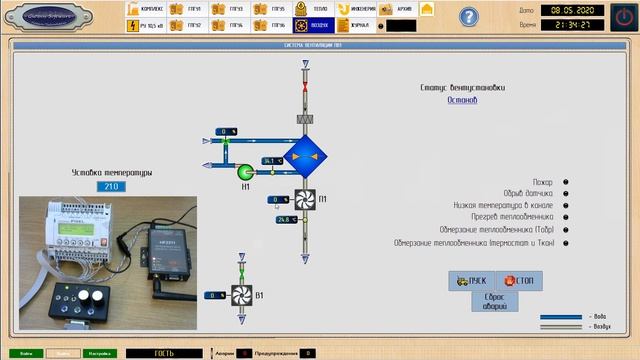Open the РУ 10,5 кВ switchgear page
This screenshot has height=360, width=640.
pos(146,25)
